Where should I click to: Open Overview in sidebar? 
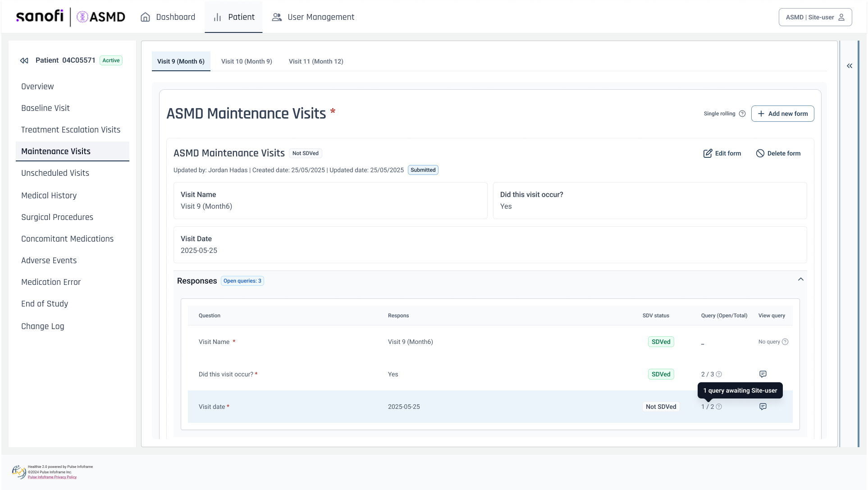tap(37, 87)
